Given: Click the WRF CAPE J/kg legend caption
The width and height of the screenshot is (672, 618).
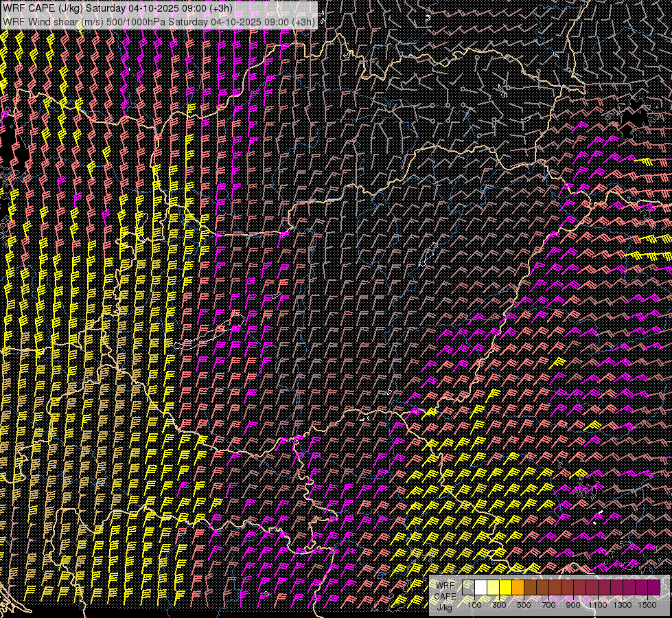Looking at the screenshot, I should coord(445,596).
